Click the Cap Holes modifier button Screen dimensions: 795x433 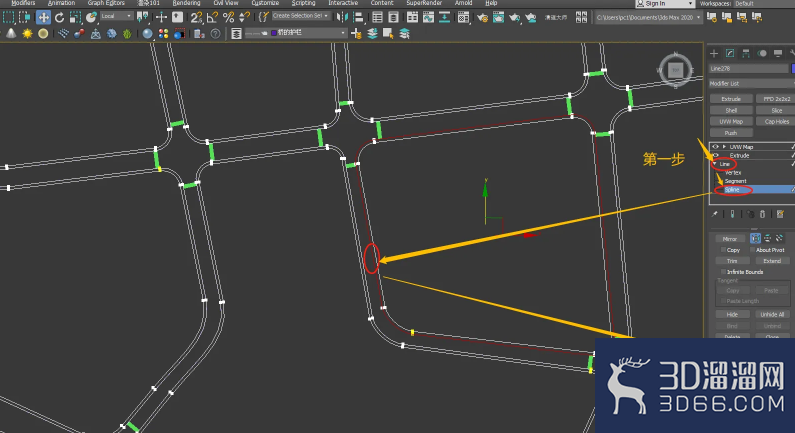coord(776,121)
